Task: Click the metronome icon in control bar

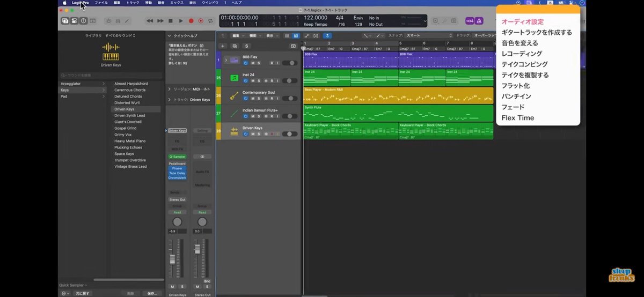Action: pos(478,21)
